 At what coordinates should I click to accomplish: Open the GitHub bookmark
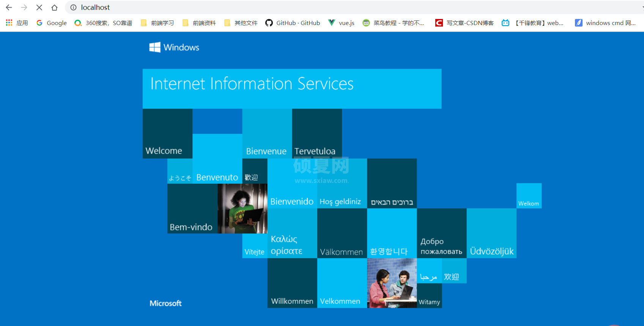293,23
